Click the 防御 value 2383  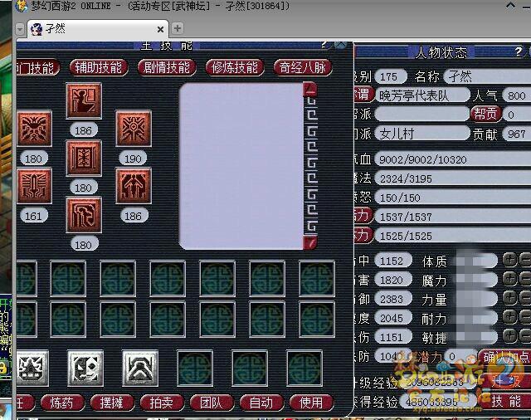(393, 299)
